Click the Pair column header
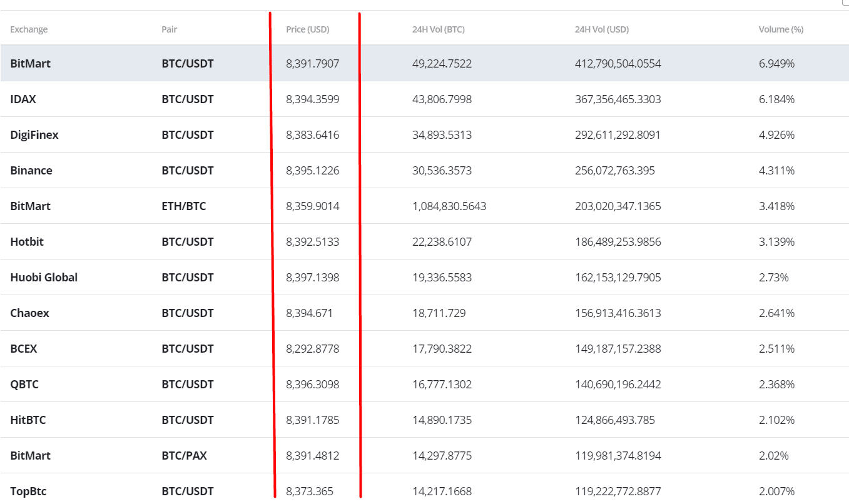This screenshot has width=849, height=504. click(x=169, y=29)
